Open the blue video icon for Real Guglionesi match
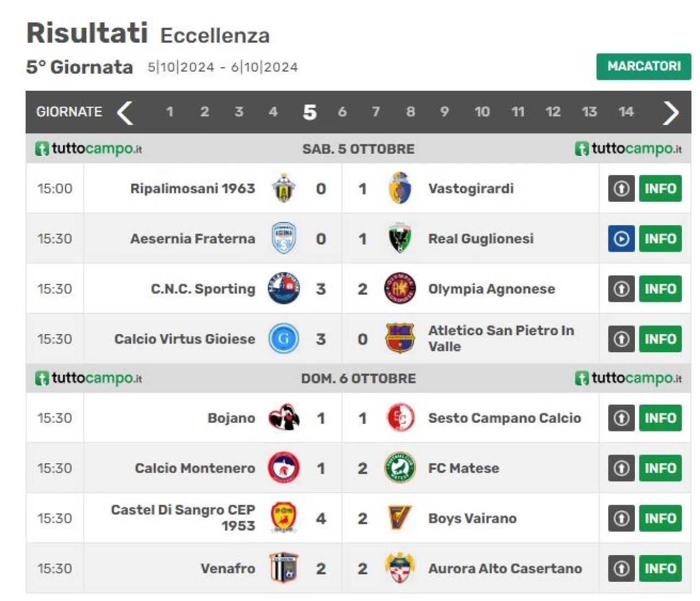Screen dimensions: 700x601 pyautogui.click(x=621, y=238)
